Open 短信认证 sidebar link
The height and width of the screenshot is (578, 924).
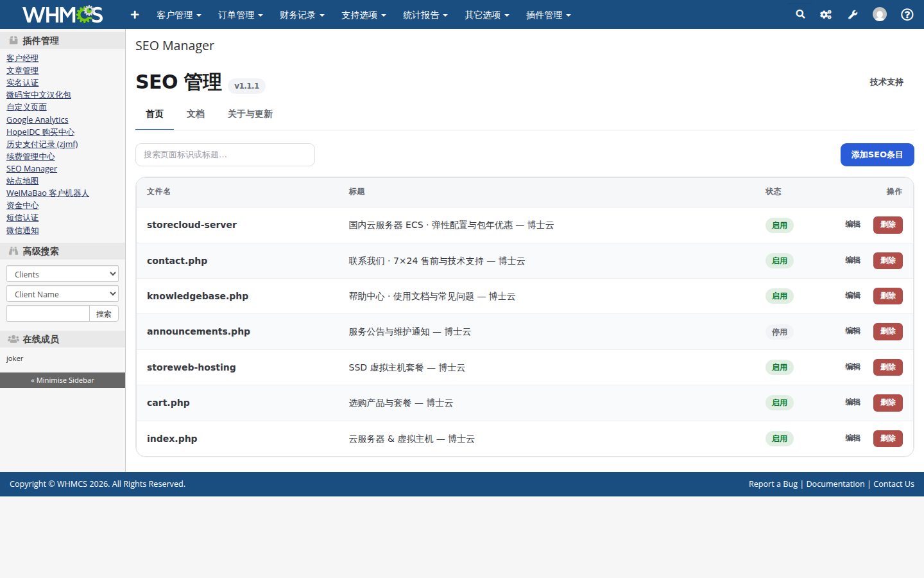click(22, 217)
